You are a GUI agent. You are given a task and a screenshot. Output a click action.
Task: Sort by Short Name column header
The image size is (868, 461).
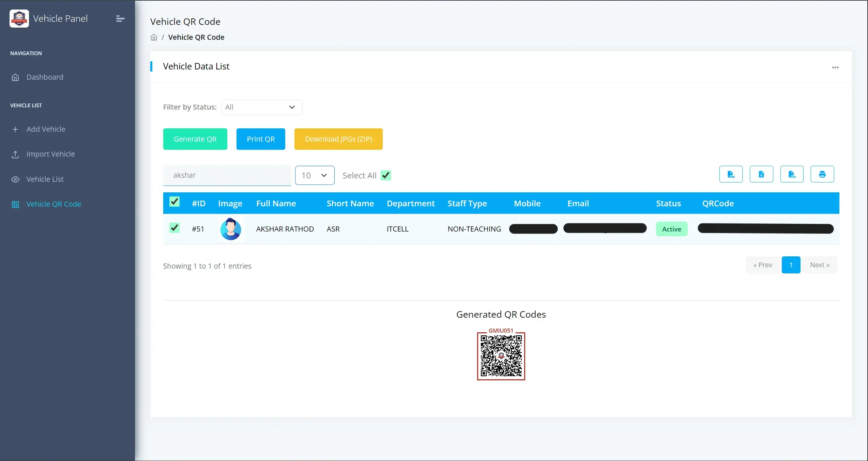[x=350, y=203]
